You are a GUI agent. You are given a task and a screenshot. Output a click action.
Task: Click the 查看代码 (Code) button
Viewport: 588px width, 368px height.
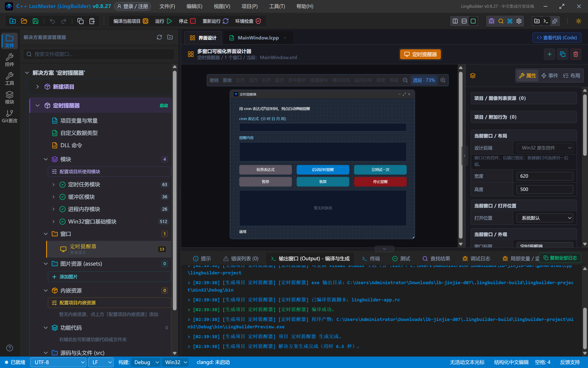pyautogui.click(x=557, y=38)
